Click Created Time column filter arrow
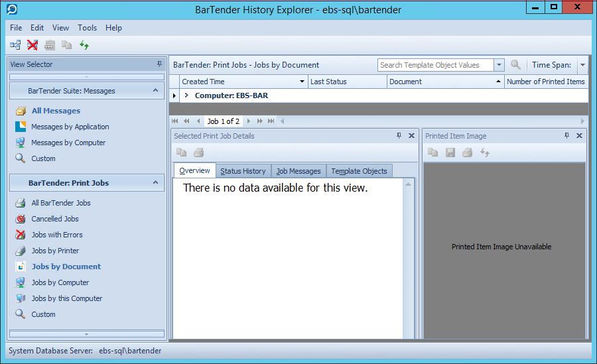Screen dimensions: 597x364 [x=302, y=82]
